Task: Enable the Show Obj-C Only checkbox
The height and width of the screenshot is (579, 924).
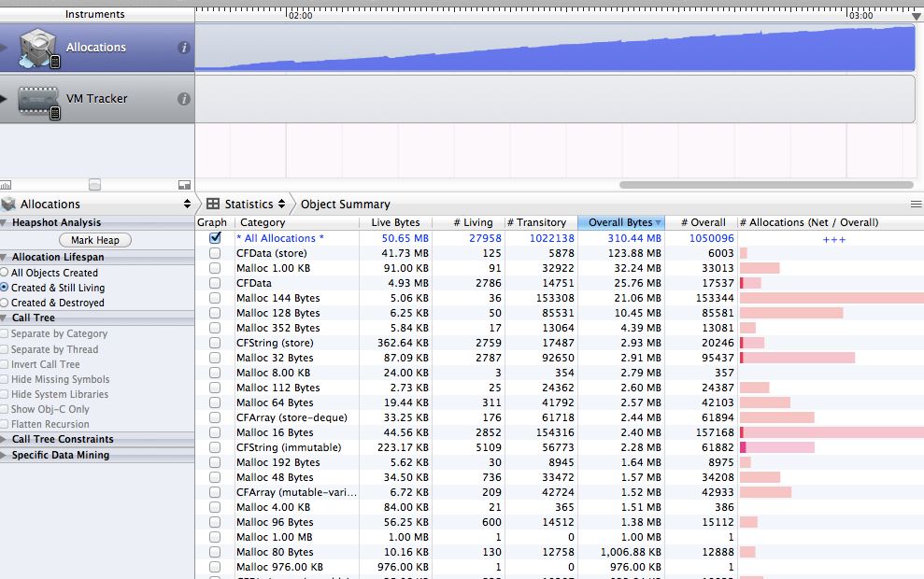Action: click(4, 409)
